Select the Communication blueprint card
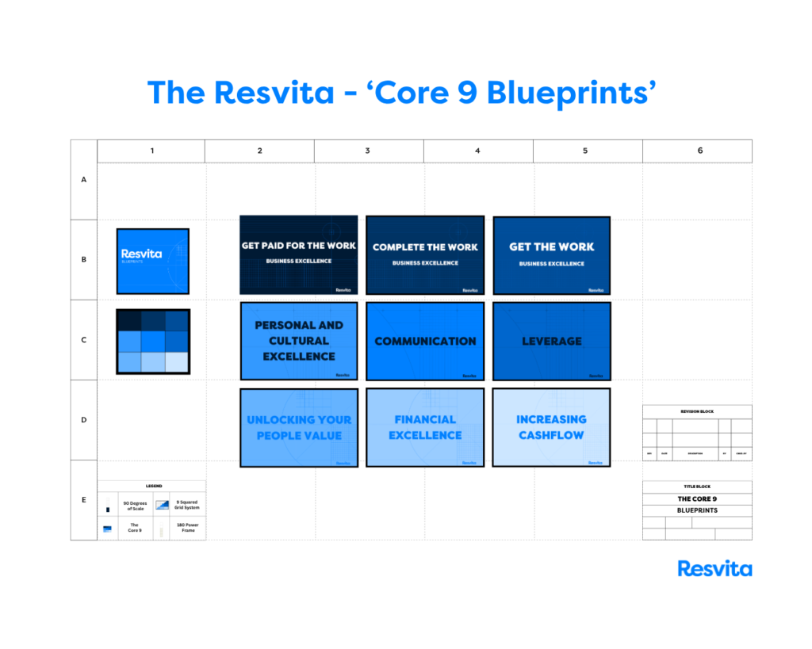 coord(425,341)
